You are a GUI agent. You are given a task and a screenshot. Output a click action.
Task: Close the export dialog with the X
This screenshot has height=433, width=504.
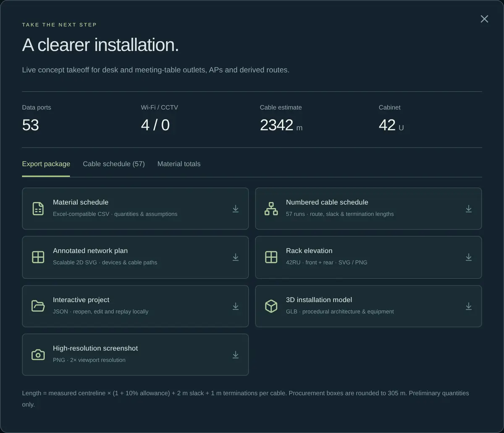[484, 19]
